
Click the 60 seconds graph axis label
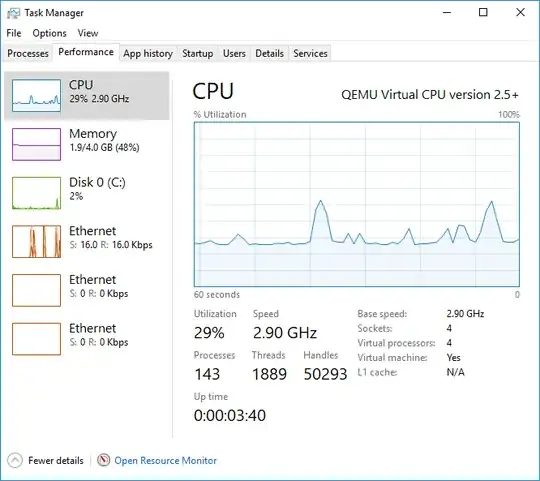coord(217,295)
